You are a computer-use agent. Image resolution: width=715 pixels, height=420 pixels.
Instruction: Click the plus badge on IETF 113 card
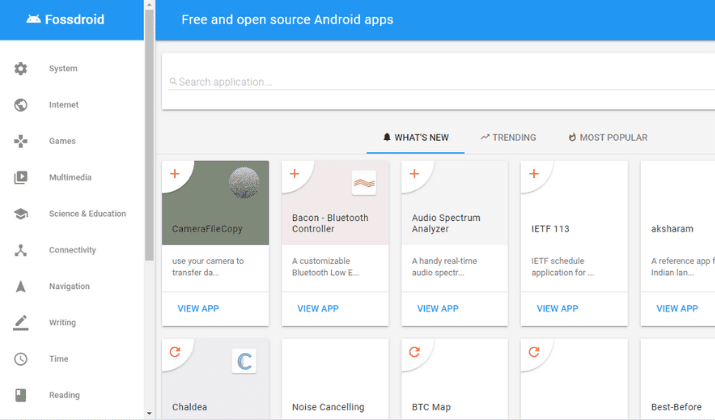tap(534, 174)
